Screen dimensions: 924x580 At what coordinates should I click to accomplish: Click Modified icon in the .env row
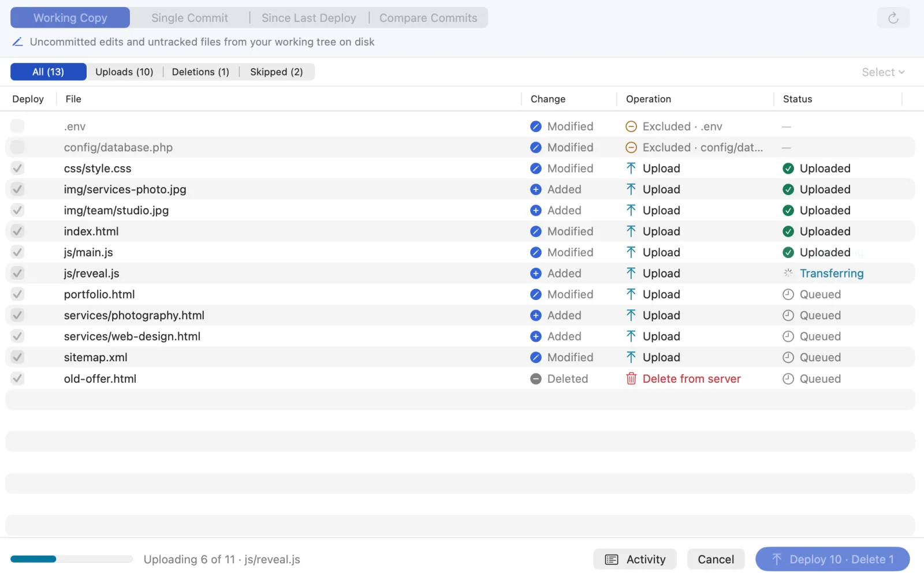(536, 126)
